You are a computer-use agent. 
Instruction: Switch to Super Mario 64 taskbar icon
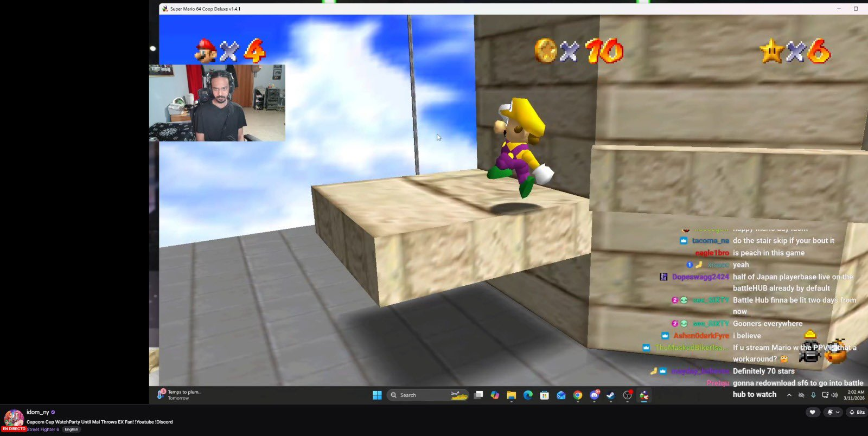click(x=644, y=395)
